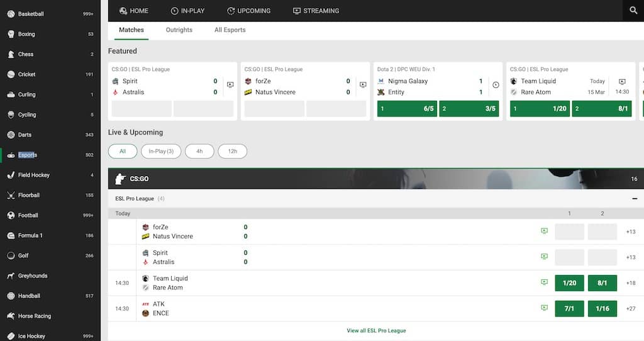The height and width of the screenshot is (341, 644).
Task: Open stream icon on Spirit featured card
Action: (x=230, y=85)
